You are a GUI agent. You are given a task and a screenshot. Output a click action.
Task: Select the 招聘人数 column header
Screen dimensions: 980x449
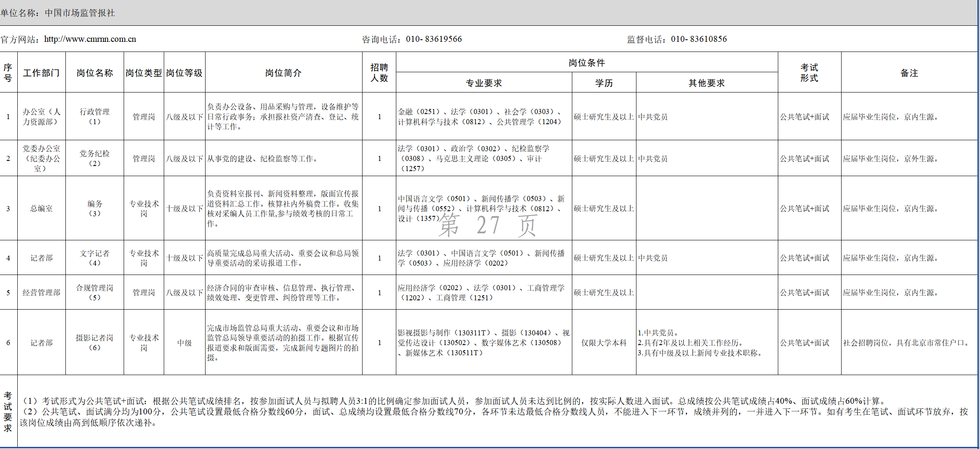click(379, 73)
